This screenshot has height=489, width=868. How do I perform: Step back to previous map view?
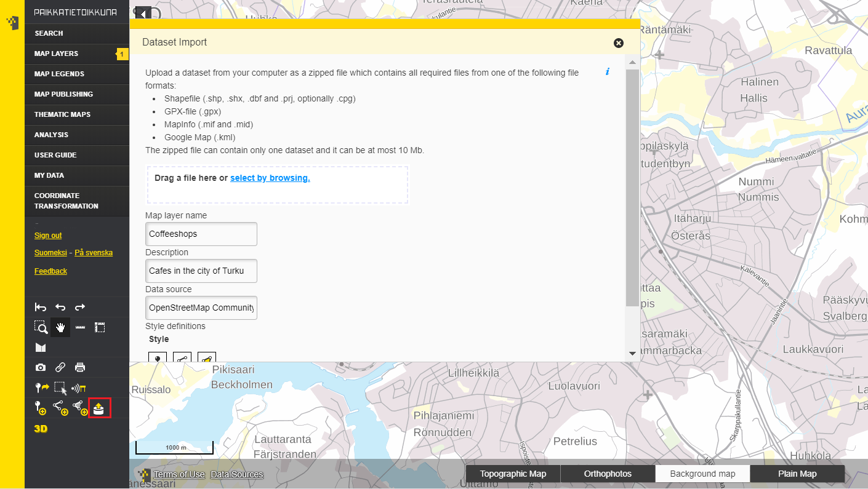(x=60, y=308)
